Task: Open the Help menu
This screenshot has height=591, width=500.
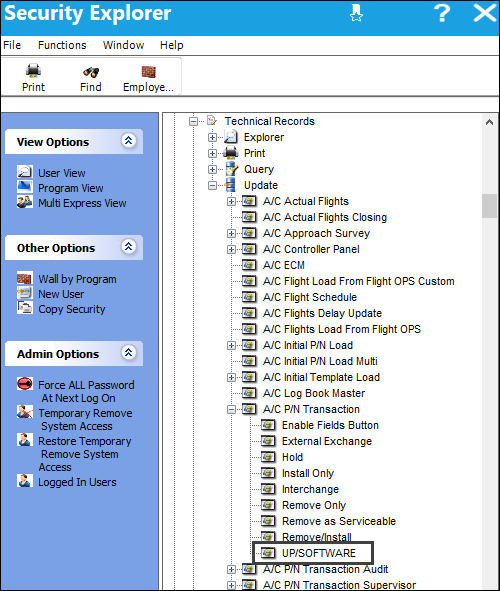Action: click(172, 45)
